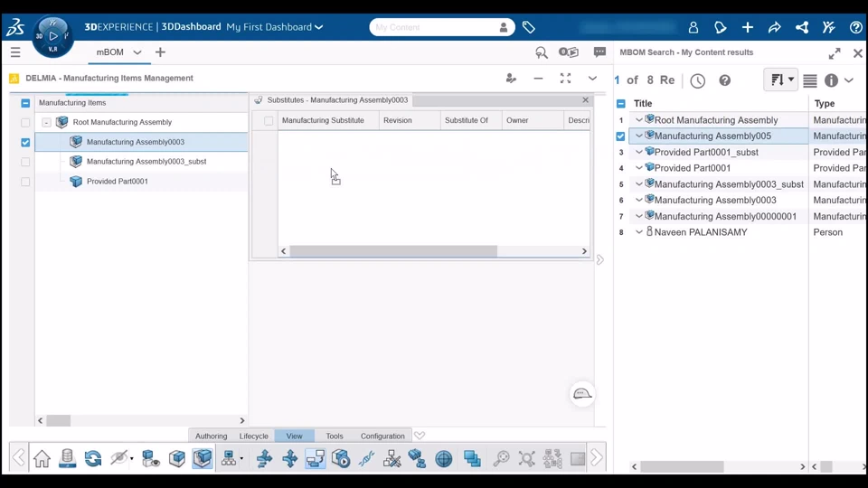This screenshot has width=868, height=488.
Task: Click the search results horizontal scrollbar
Action: [682, 467]
